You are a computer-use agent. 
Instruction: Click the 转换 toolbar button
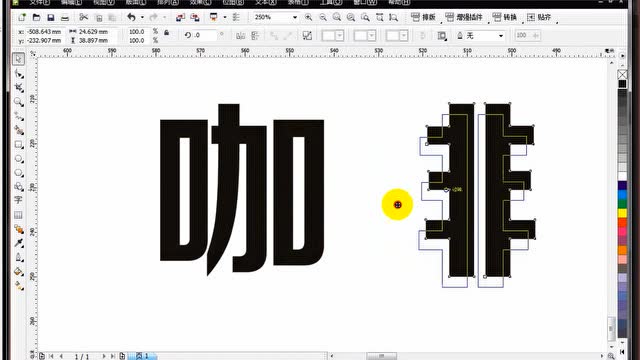[x=505, y=17]
